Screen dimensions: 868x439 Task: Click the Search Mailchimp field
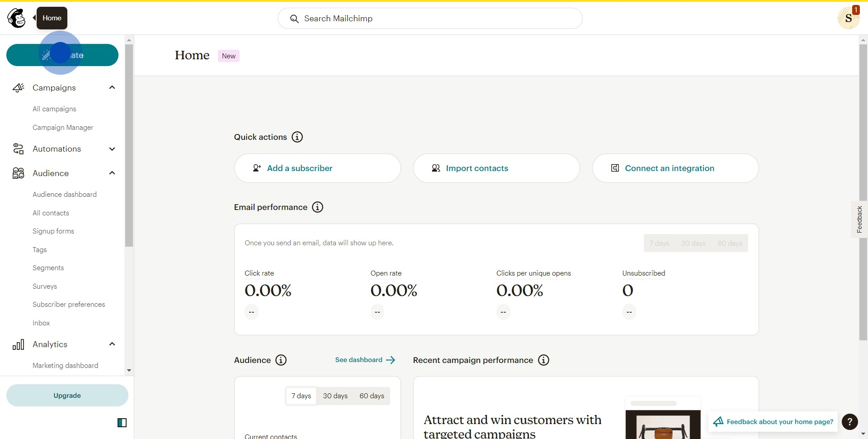click(x=429, y=19)
